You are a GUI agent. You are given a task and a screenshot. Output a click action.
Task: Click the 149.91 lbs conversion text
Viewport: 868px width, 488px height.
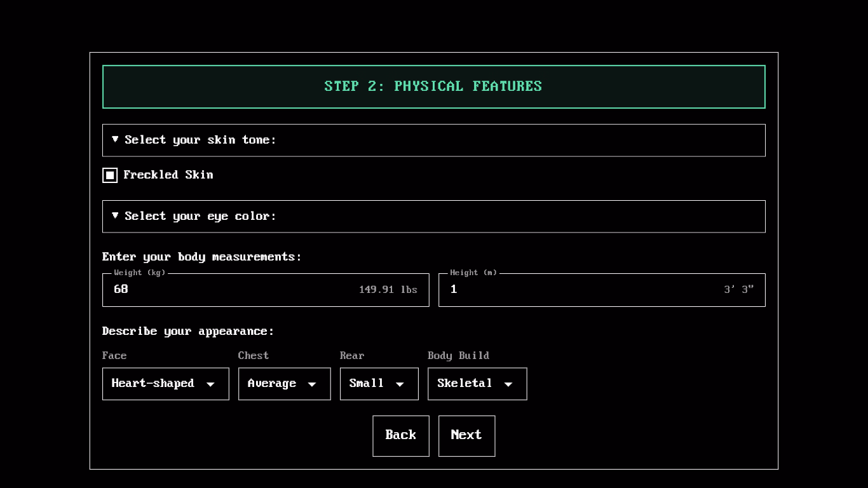(388, 290)
